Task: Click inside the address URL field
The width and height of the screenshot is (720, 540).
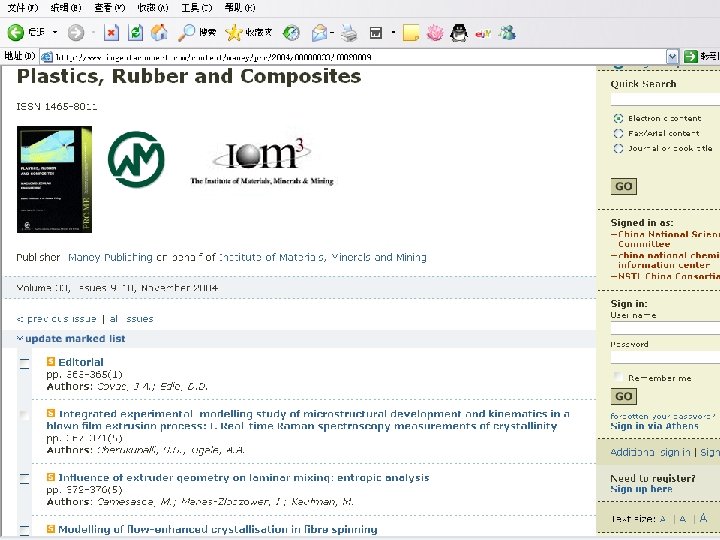Action: click(x=353, y=57)
